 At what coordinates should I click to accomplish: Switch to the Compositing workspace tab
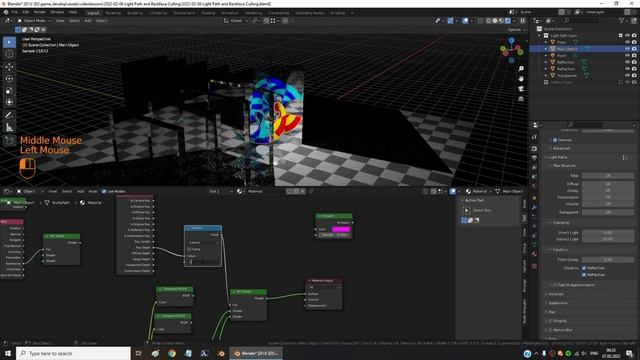coord(278,13)
